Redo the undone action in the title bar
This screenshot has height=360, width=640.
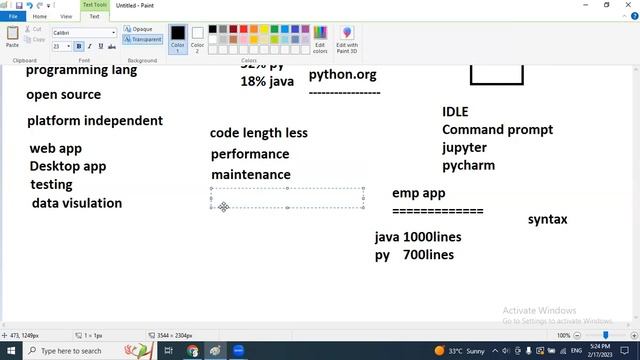[40, 5]
